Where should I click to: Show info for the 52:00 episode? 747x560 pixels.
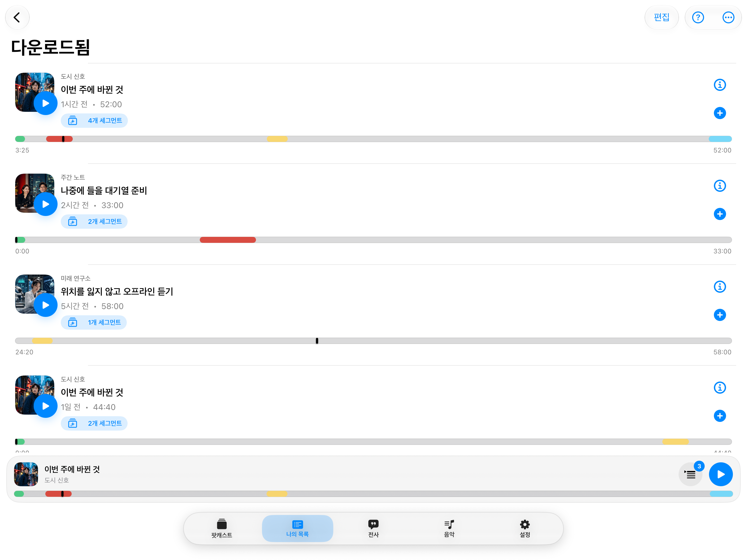720,85
